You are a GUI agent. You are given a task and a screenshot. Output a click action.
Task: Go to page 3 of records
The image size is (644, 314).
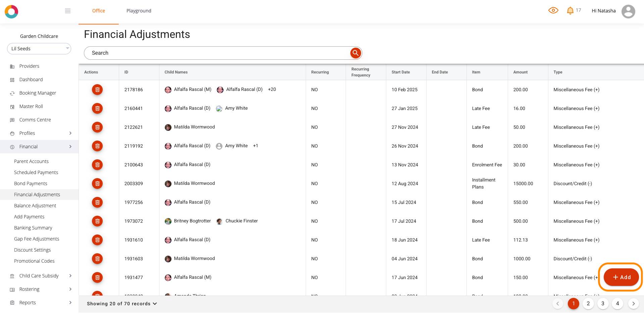click(x=603, y=304)
